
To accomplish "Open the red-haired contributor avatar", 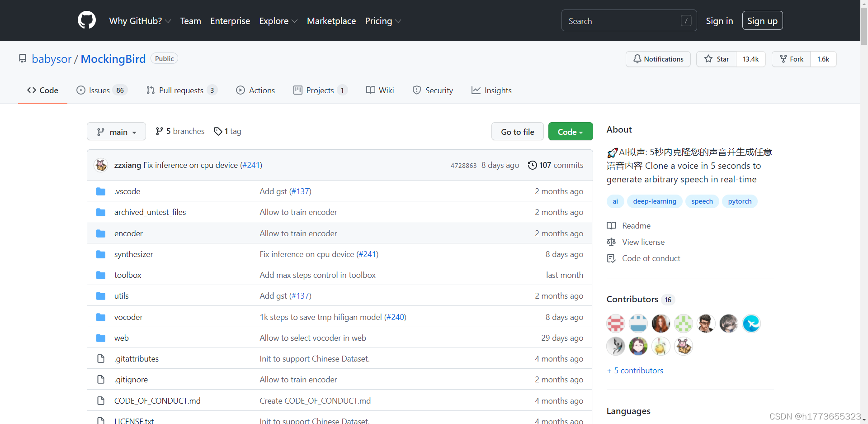I will (x=661, y=324).
